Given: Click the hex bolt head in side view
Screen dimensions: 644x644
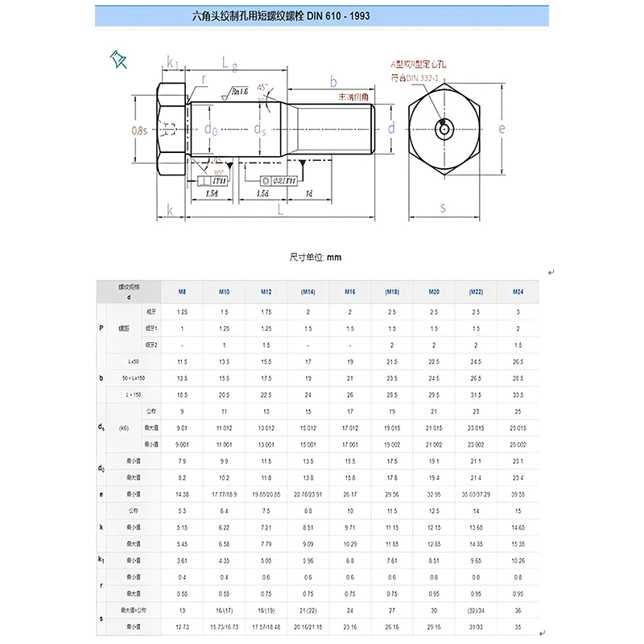Looking at the screenshot, I should pyautogui.click(x=171, y=129).
